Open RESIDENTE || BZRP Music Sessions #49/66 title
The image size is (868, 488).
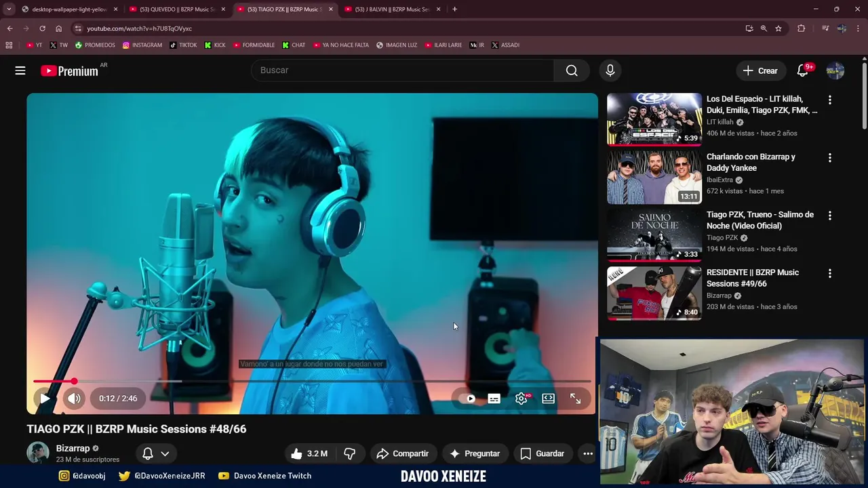pos(753,278)
